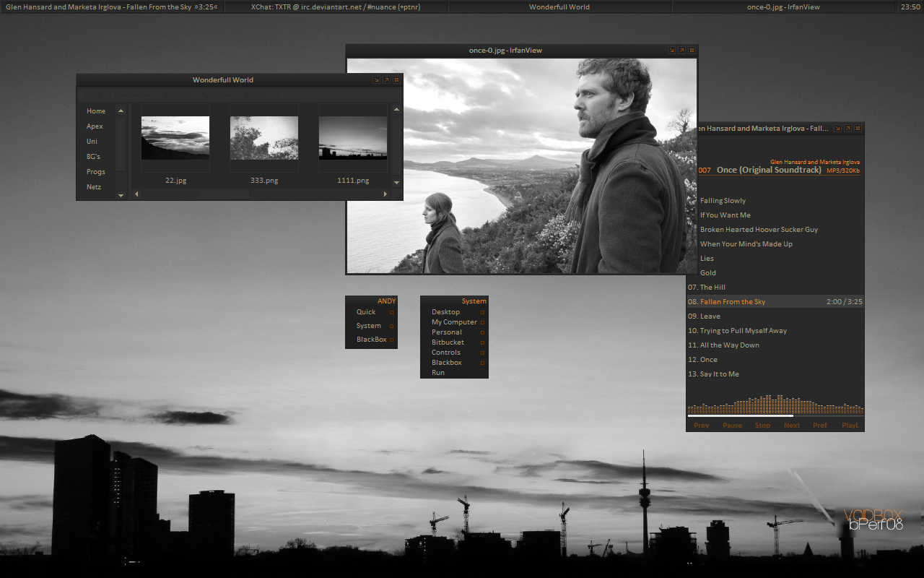Click the thumbnail pane scroll up arrow
The height and width of the screenshot is (578, 924).
click(x=396, y=109)
